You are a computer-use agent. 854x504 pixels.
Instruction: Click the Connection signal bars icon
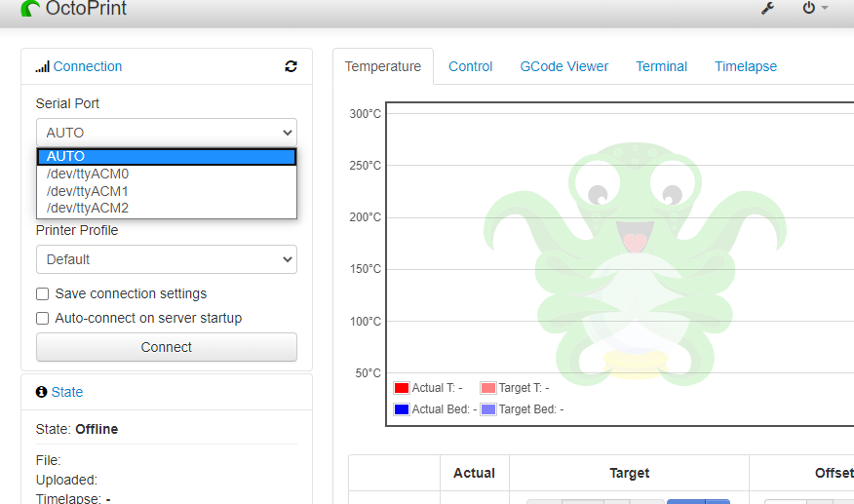(43, 66)
